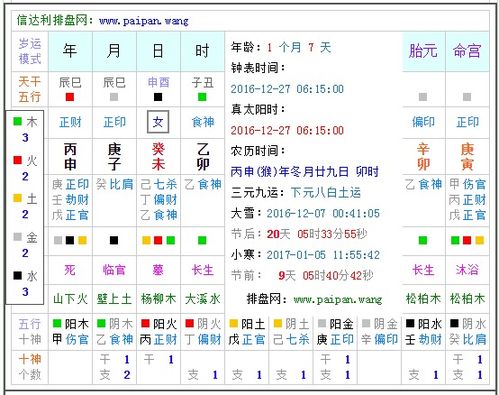Click the 辛卯 pillar under 胎元
Viewport: 499px width, 395px height.
point(423,157)
